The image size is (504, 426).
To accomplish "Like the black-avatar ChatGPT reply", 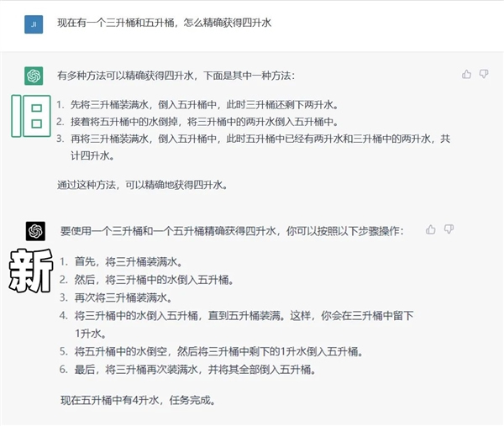I will point(431,229).
